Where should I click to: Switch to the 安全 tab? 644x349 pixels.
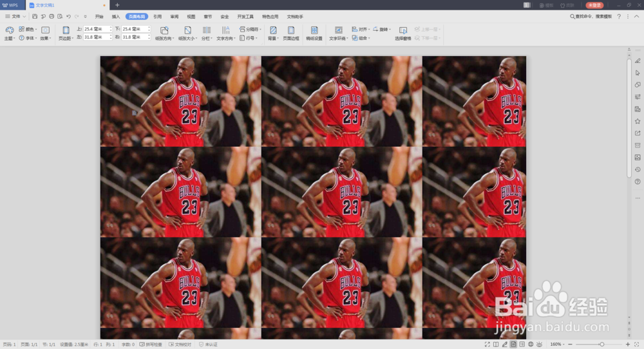(224, 17)
